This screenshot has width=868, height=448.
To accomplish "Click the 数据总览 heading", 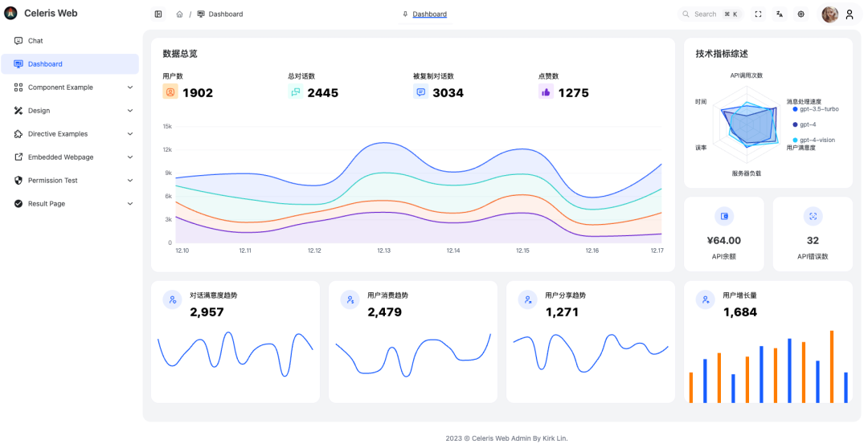I will pos(180,54).
